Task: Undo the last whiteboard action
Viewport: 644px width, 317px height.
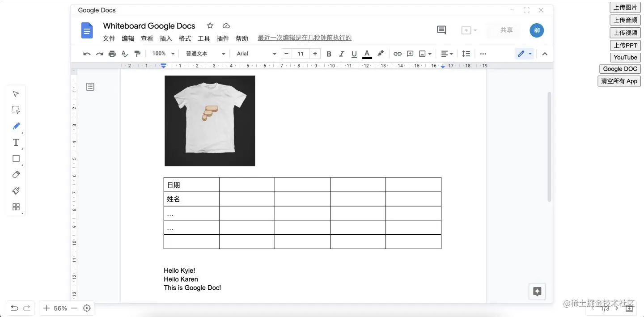Action: click(x=14, y=308)
